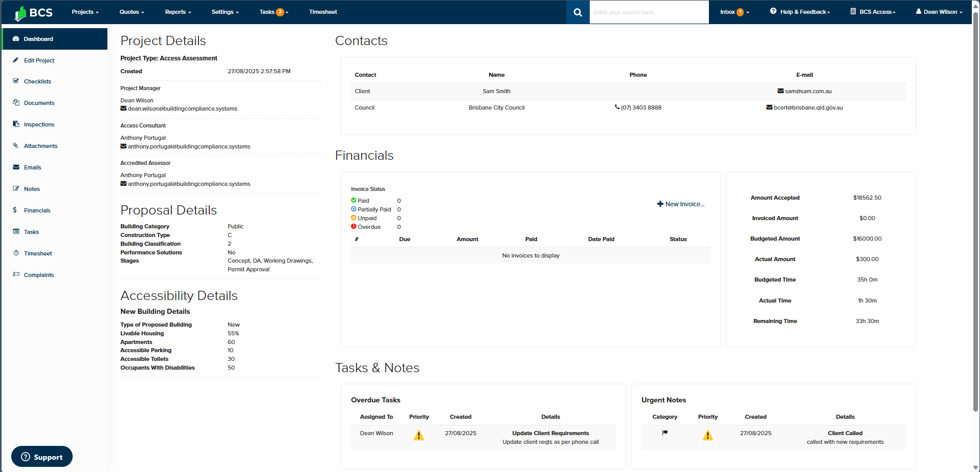Screen dimensions: 980x472
Task: Click the urgent note category flag icon
Action: (664, 433)
